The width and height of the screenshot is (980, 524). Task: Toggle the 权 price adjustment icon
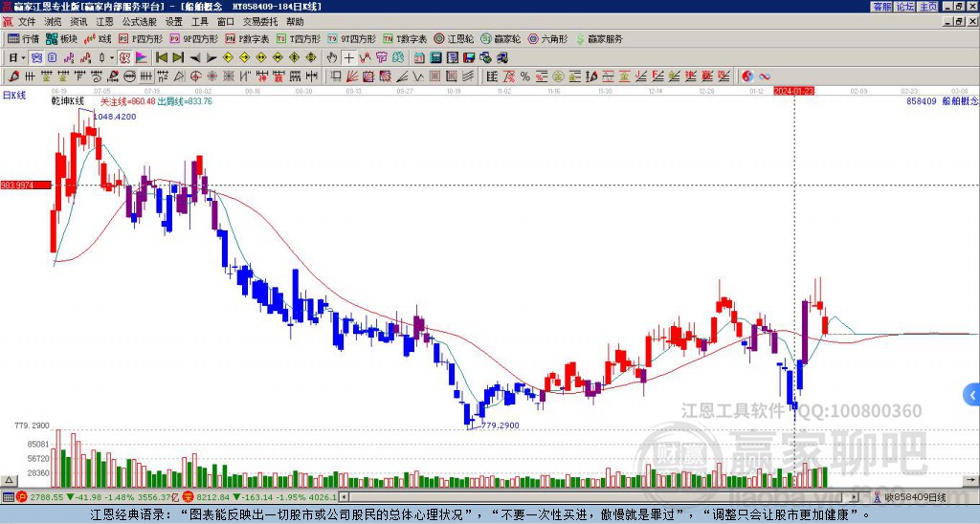[x=124, y=58]
